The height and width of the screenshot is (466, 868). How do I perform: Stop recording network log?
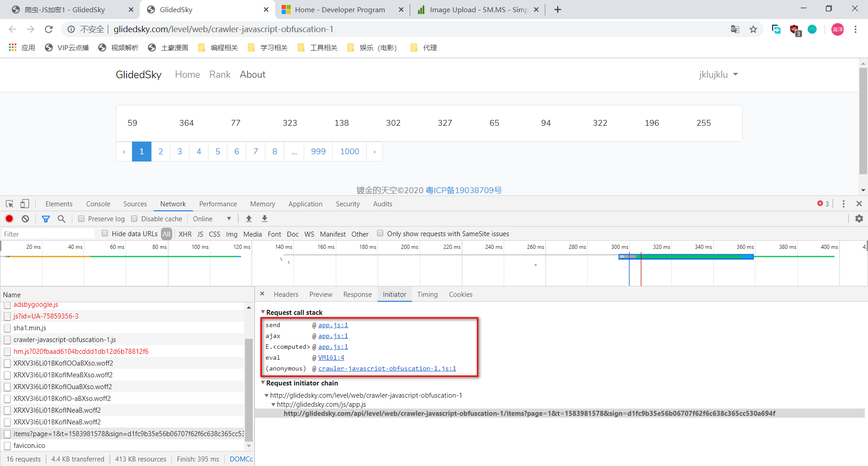click(x=9, y=219)
